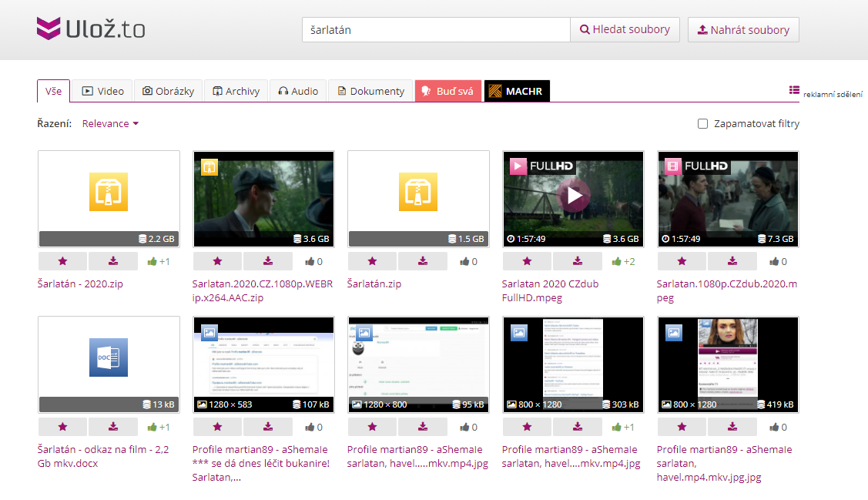Click the Nahrát soubory button
The image size is (868, 500).
tap(743, 29)
